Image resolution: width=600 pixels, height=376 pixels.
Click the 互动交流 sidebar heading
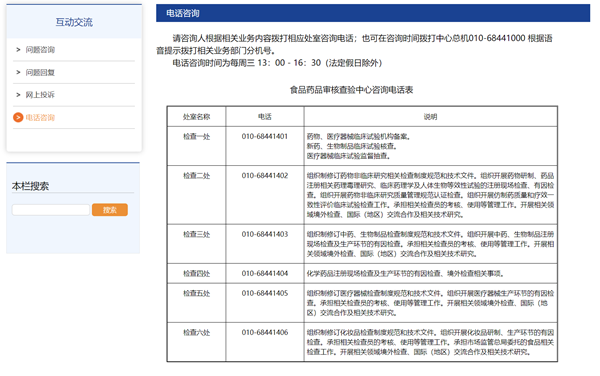pos(74,22)
